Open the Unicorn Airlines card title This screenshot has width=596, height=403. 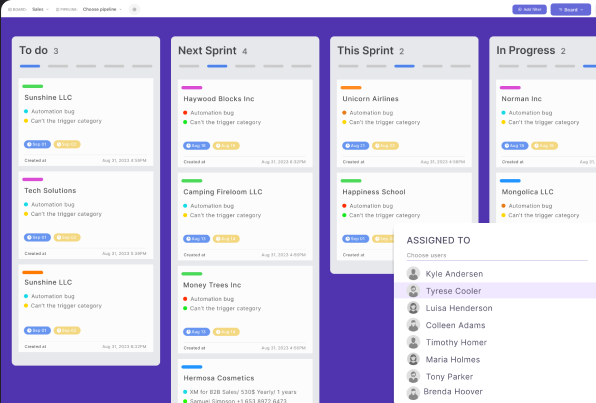pyautogui.click(x=370, y=99)
